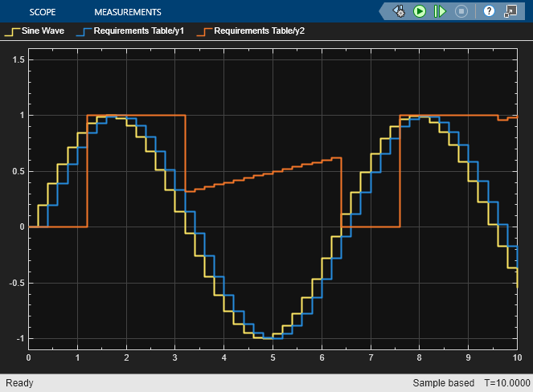Click the y-axis label -1
The width and height of the screenshot is (533, 392).
tap(20, 339)
